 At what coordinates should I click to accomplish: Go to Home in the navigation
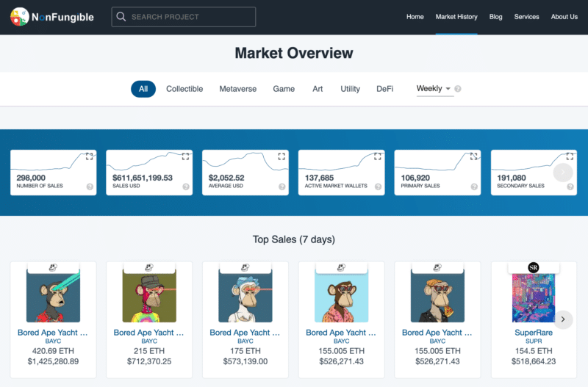[x=415, y=17]
